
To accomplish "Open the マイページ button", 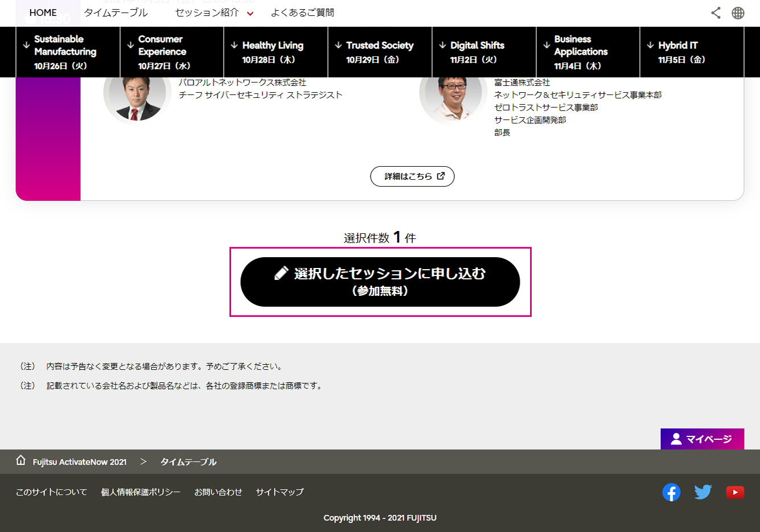I will [702, 439].
